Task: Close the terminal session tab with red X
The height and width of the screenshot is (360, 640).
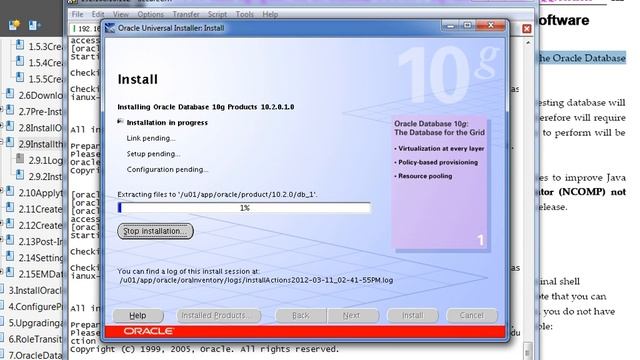Action: 527,29
